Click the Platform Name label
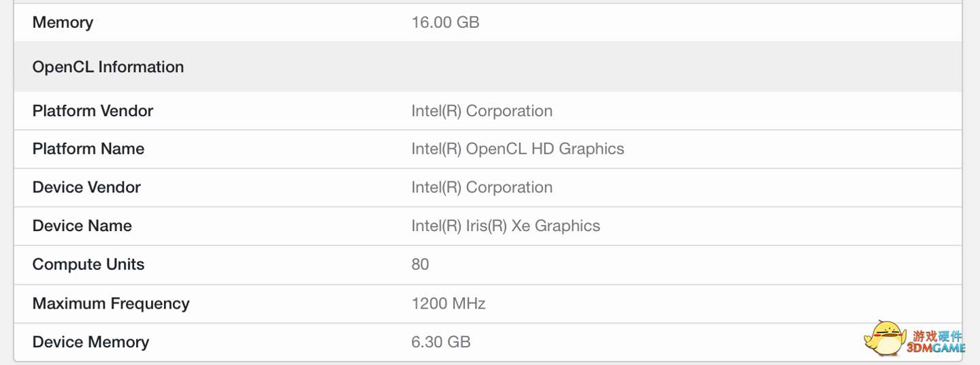980x365 pixels. (x=88, y=149)
